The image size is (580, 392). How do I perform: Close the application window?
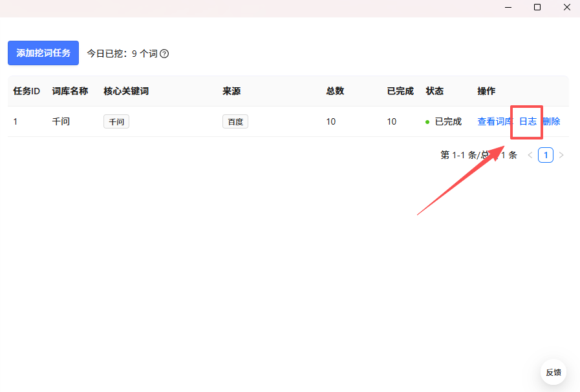(566, 7)
